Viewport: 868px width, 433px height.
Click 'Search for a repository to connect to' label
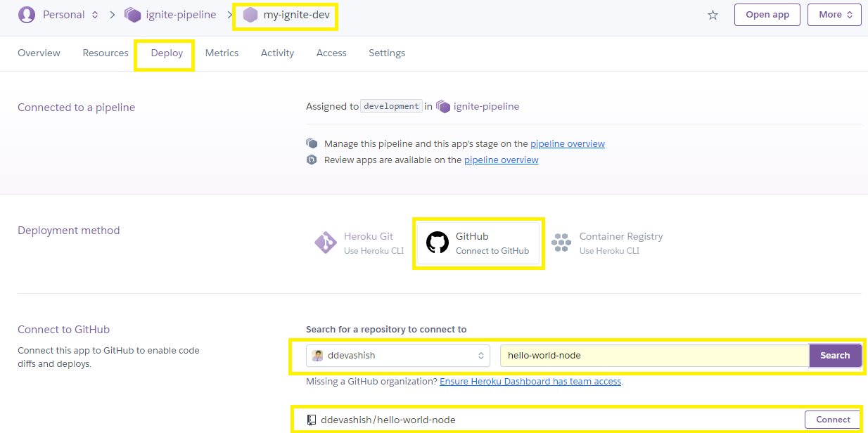point(386,329)
